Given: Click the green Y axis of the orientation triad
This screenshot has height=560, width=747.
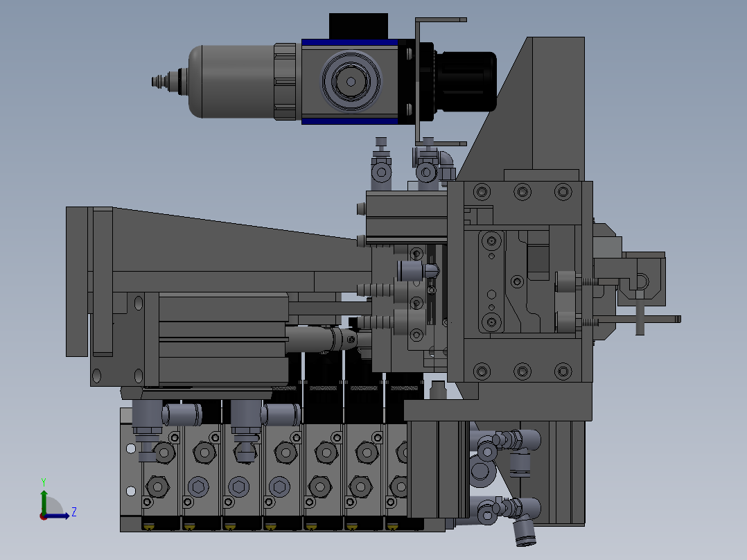Looking at the screenshot, I should 44,502.
